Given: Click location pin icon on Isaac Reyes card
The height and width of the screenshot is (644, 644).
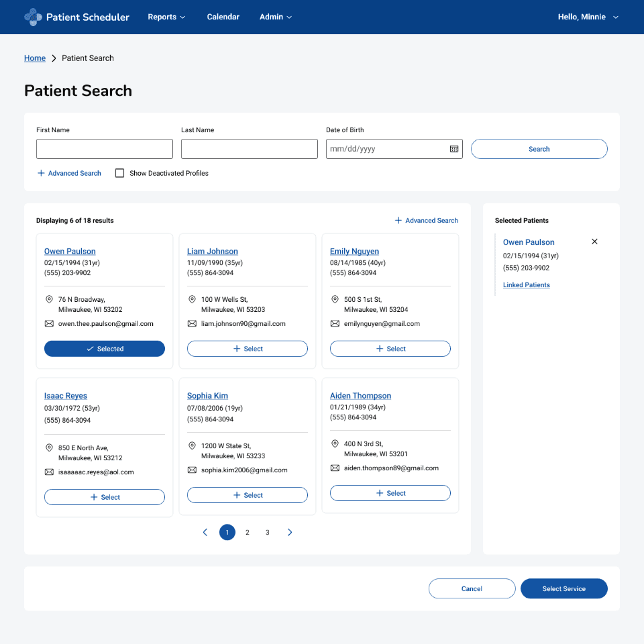Looking at the screenshot, I should [49, 447].
